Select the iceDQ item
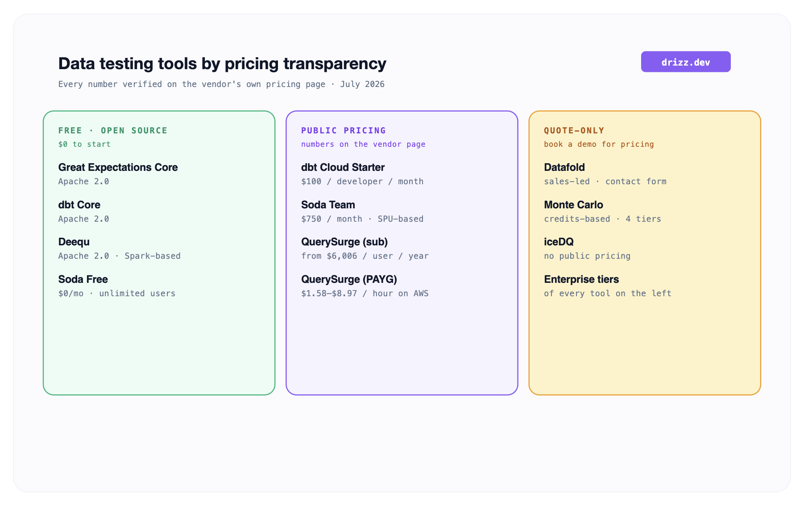The width and height of the screenshot is (812, 505). [587, 248]
